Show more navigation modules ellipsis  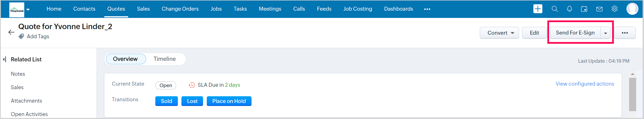click(x=427, y=9)
